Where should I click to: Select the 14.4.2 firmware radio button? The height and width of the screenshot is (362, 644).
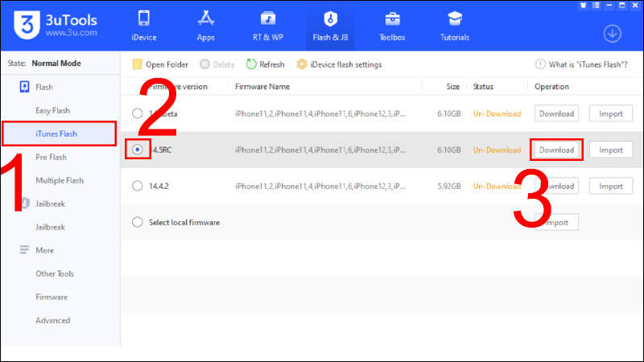pos(137,186)
